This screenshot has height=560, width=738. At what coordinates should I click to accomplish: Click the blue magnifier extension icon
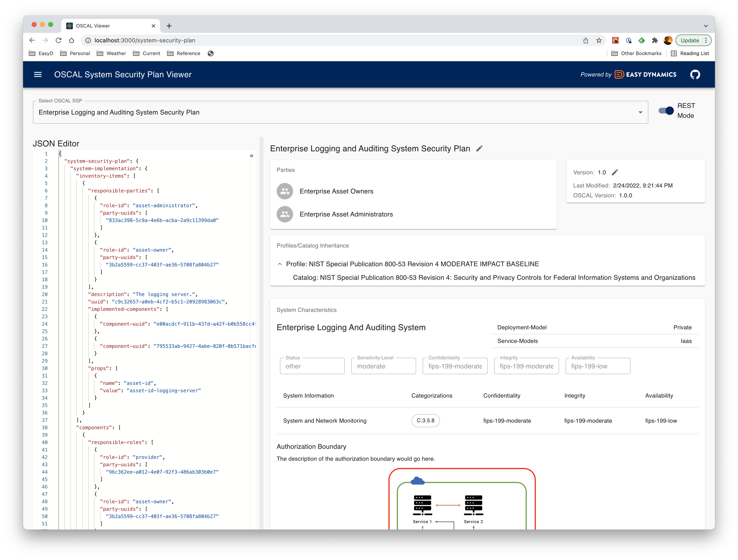pyautogui.click(x=629, y=40)
